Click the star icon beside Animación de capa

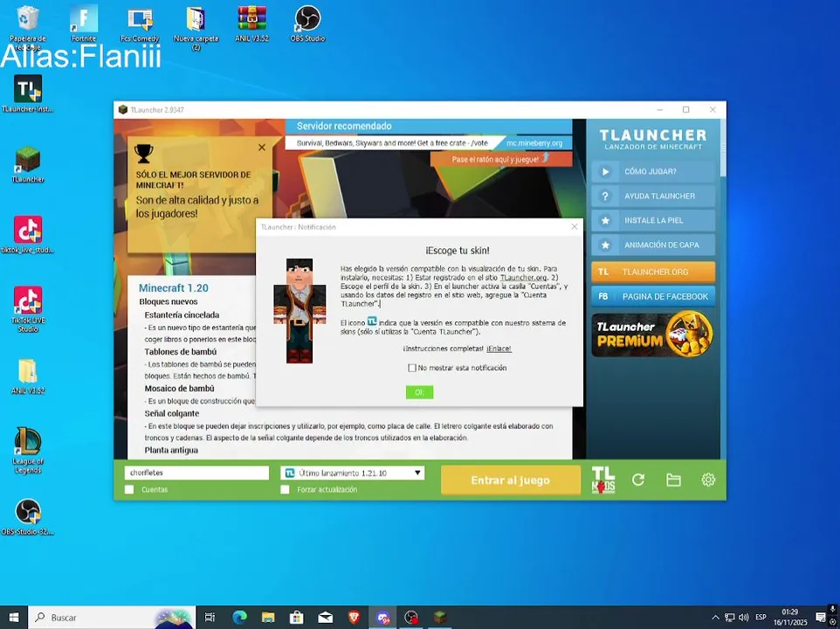pyautogui.click(x=605, y=245)
